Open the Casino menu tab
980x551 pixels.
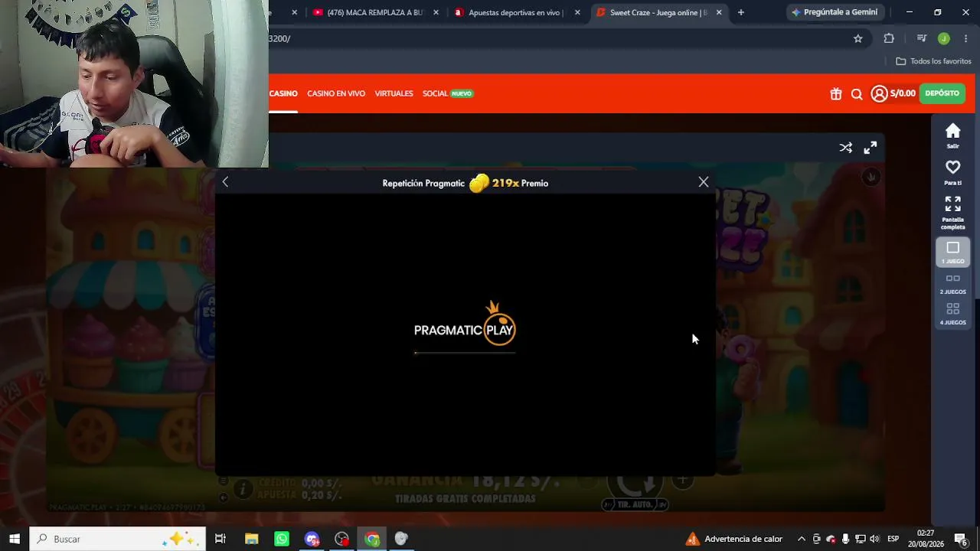tap(283, 93)
